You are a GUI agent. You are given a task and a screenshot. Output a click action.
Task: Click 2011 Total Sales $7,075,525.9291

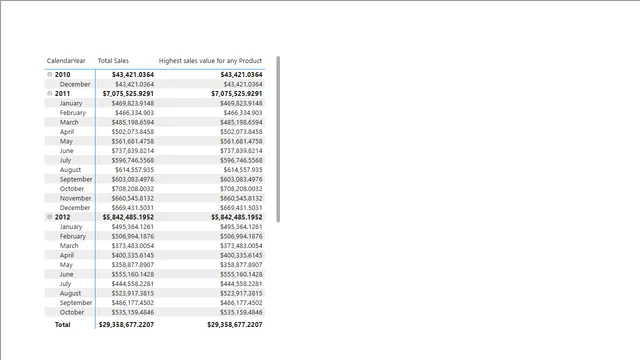pyautogui.click(x=128, y=93)
